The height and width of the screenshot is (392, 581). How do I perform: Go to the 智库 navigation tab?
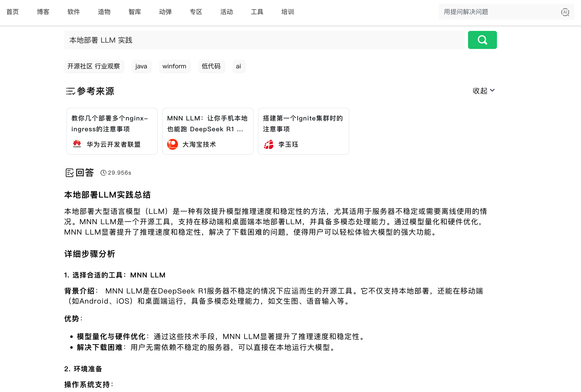(135, 12)
